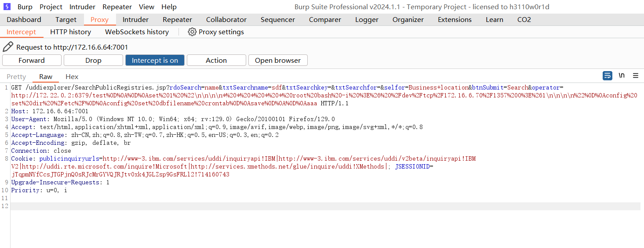Open the Organizer tab
The image size is (644, 248).
(x=408, y=20)
